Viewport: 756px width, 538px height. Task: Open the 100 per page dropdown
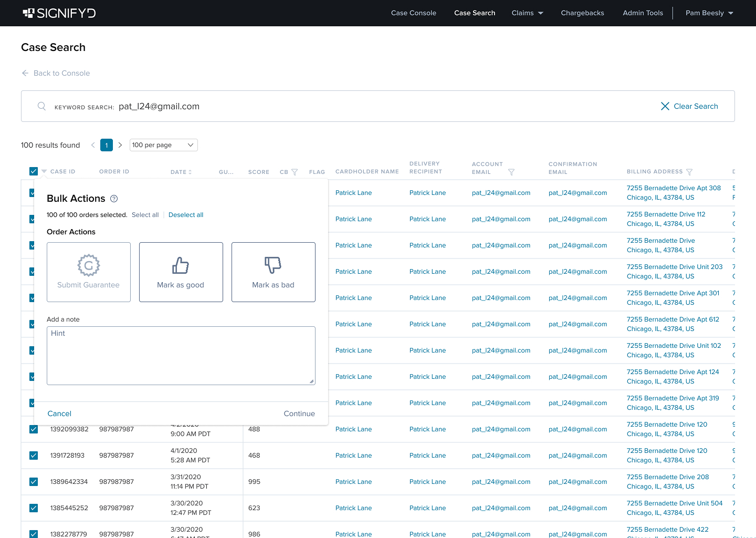pos(163,145)
